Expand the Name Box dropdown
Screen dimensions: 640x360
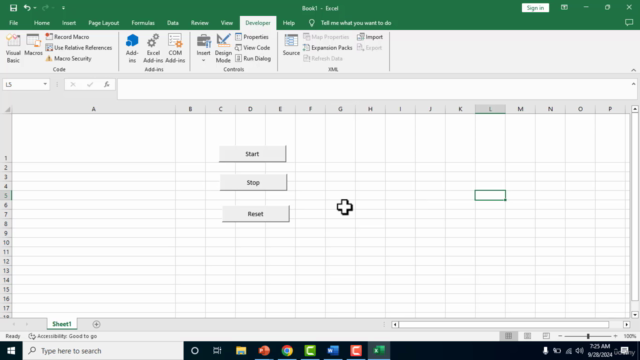point(45,84)
